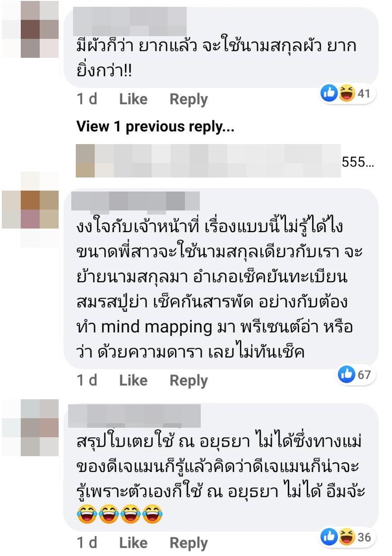The width and height of the screenshot is (392, 556).
Task: Click the like reaction icon showing 41
Action: point(329,94)
